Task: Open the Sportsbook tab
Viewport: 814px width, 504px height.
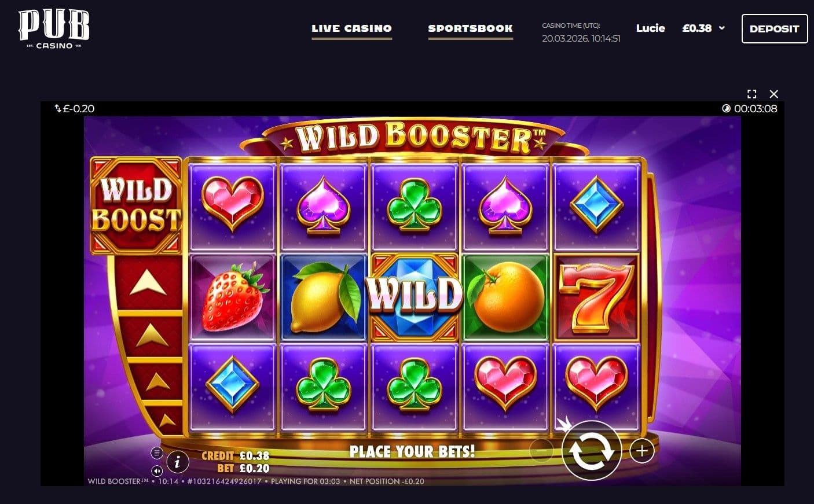Action: tap(470, 28)
